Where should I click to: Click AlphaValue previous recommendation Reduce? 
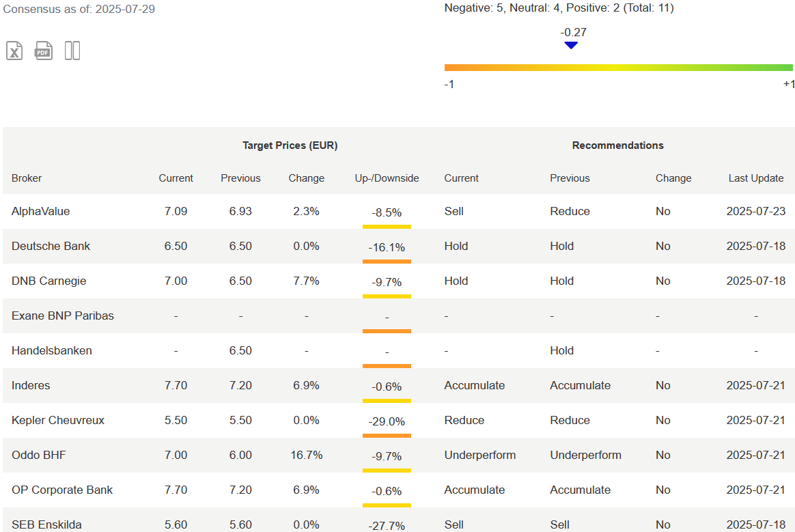570,212
